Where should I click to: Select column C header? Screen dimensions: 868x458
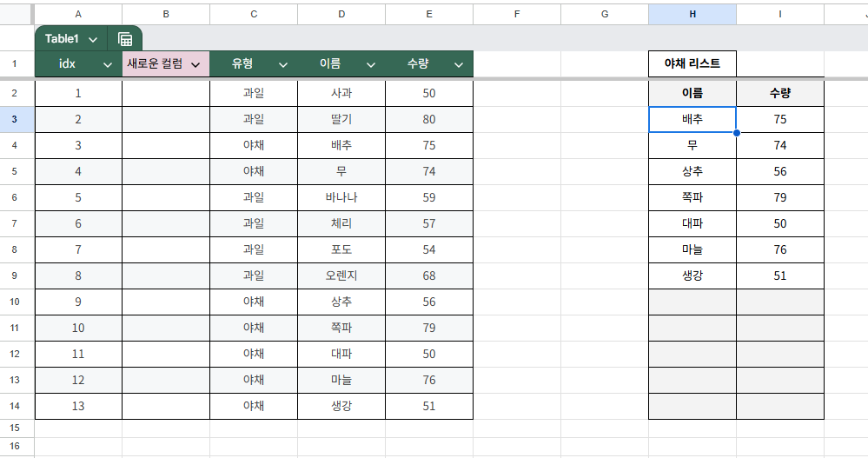coord(254,15)
